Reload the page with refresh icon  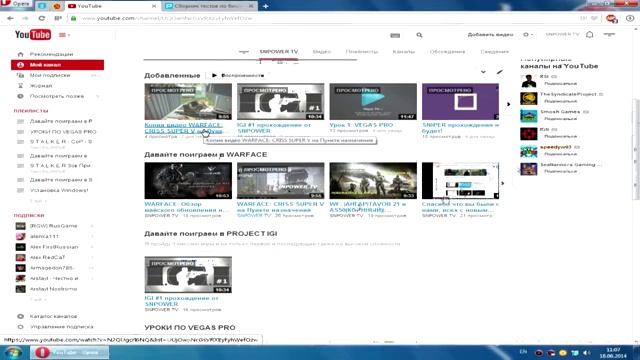coord(42,18)
